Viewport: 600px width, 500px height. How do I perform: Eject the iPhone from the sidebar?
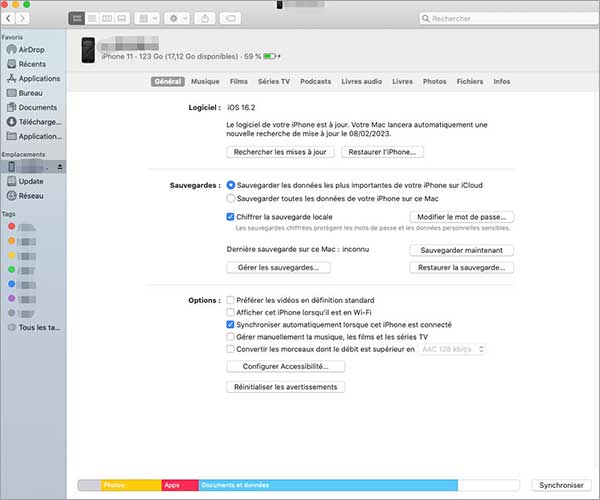pos(60,167)
